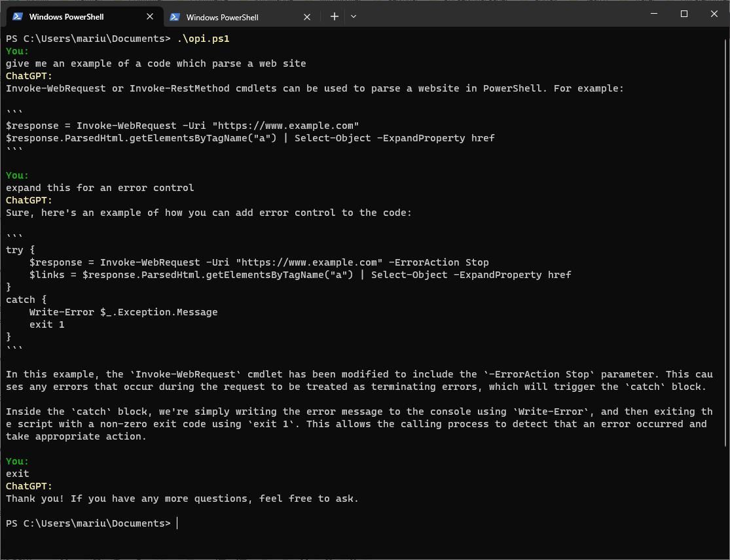The height and width of the screenshot is (560, 730).
Task: Click the line containing '-ErrorAction Stop' inside try block
Action: click(259, 262)
